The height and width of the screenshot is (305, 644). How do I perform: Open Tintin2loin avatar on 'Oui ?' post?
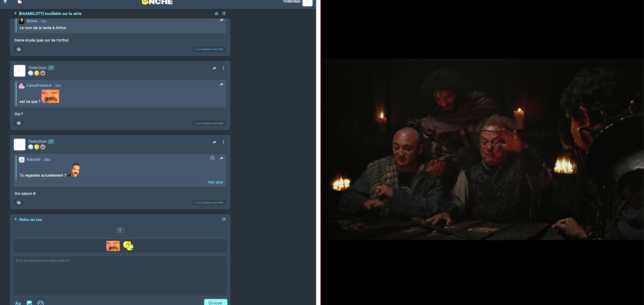[x=19, y=70]
